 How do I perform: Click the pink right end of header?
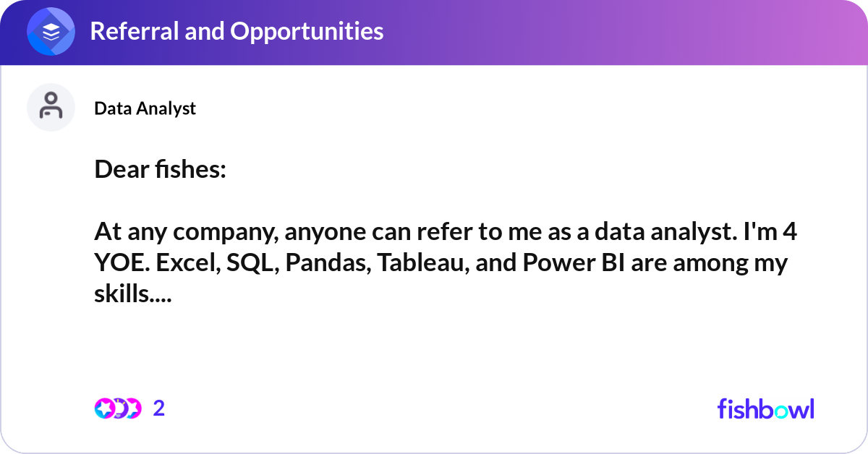point(832,33)
